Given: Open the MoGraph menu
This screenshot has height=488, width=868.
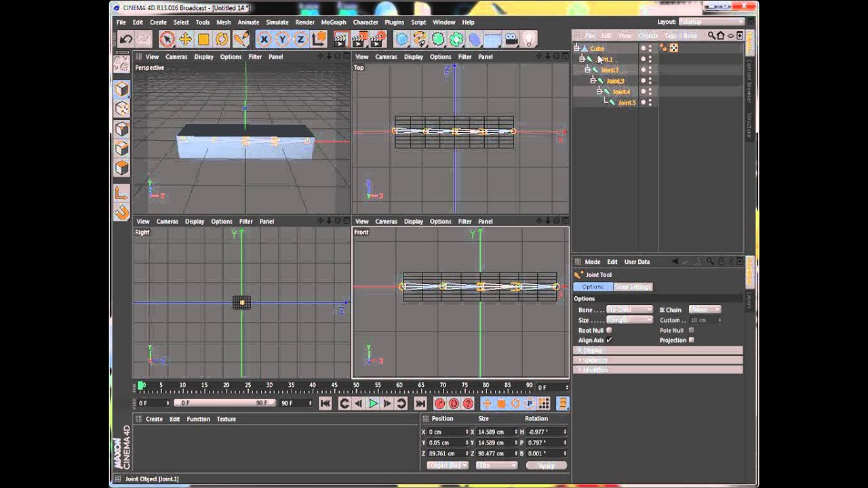Looking at the screenshot, I should (334, 22).
